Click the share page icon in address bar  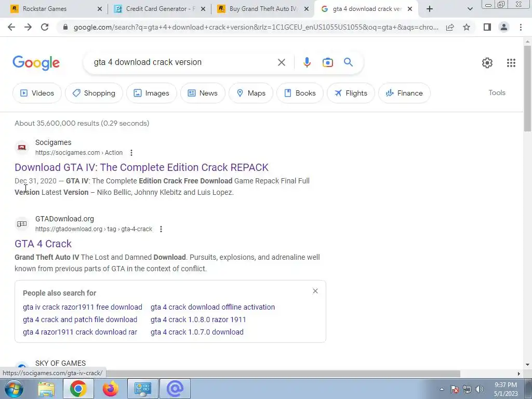coord(450,27)
